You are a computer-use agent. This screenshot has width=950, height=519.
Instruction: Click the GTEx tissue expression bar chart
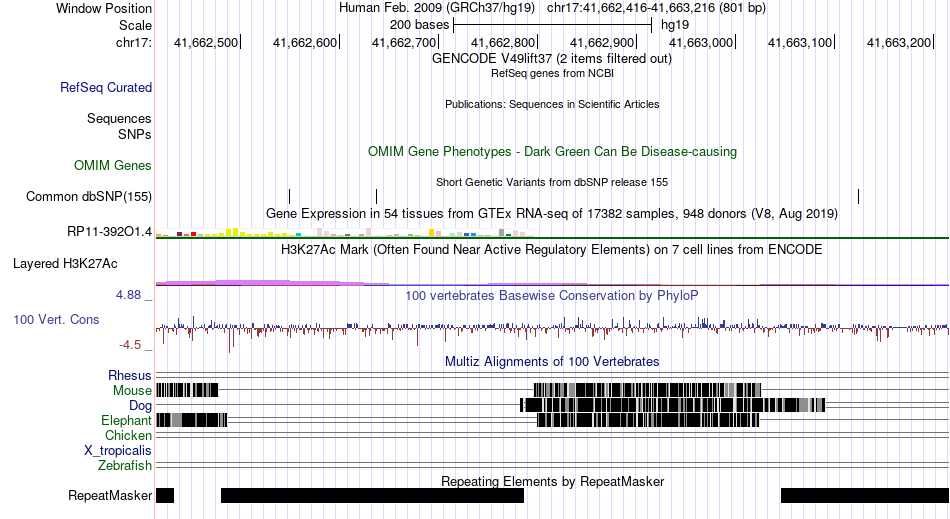click(345, 233)
